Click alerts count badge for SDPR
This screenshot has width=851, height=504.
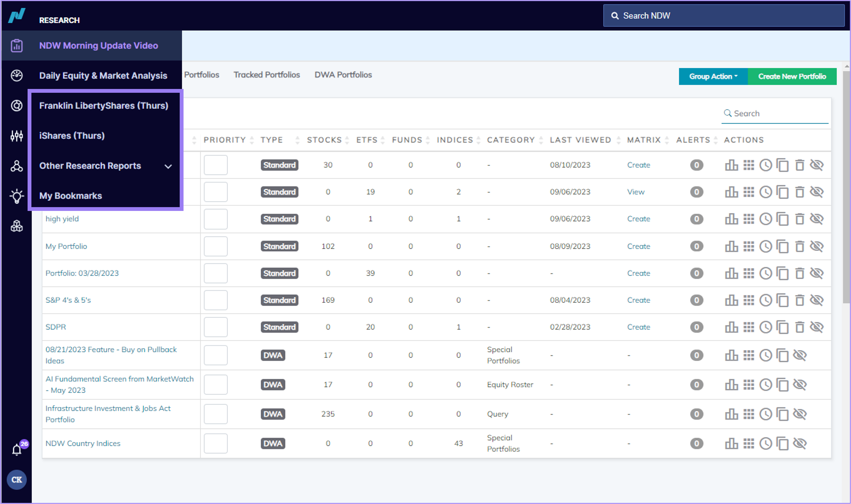(696, 327)
